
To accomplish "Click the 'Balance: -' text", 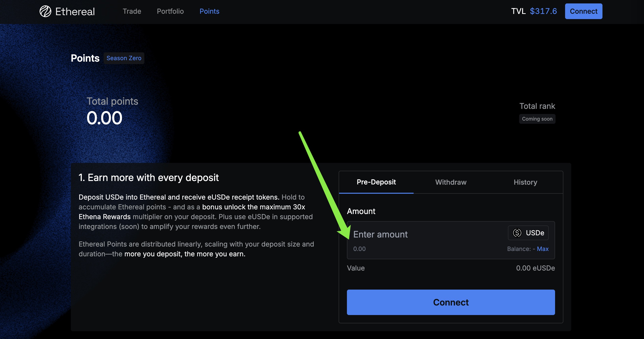I will coord(521,249).
